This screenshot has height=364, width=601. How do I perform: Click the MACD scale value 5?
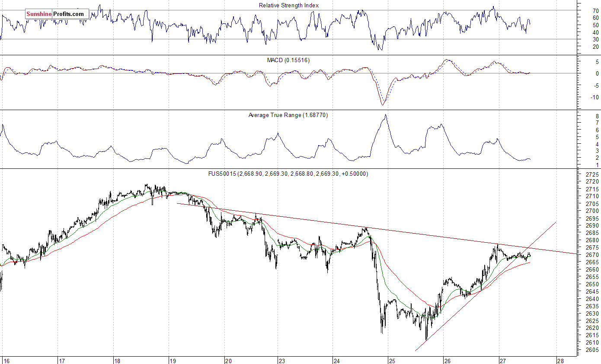(597, 62)
